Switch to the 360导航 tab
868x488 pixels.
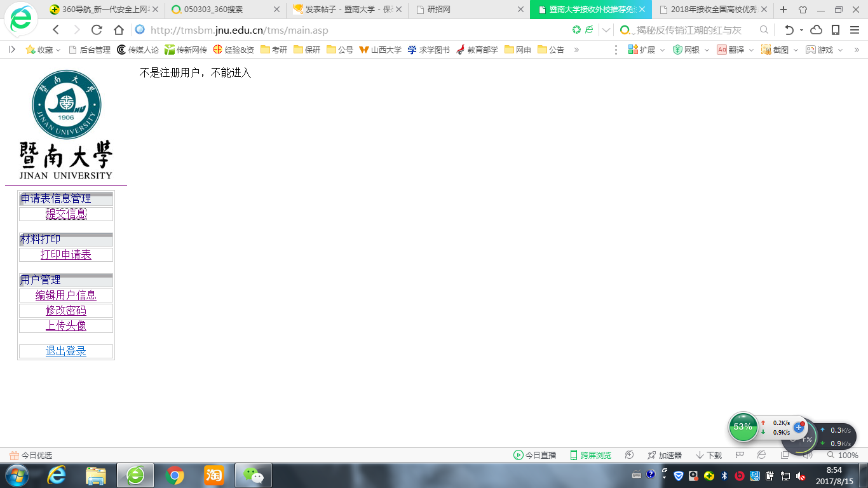(x=104, y=10)
